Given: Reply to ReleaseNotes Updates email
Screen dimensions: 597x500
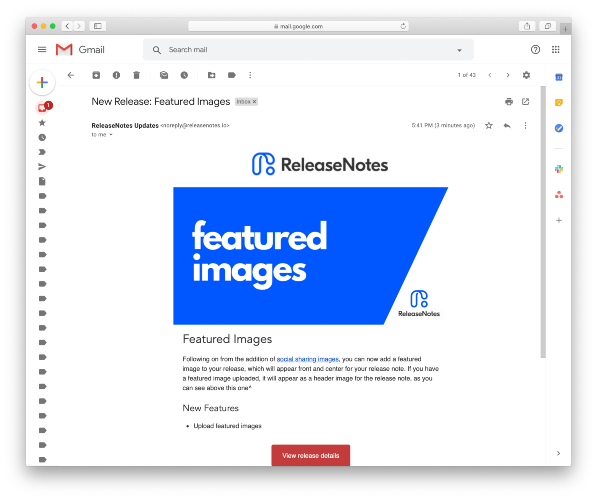Looking at the screenshot, I should [507, 125].
